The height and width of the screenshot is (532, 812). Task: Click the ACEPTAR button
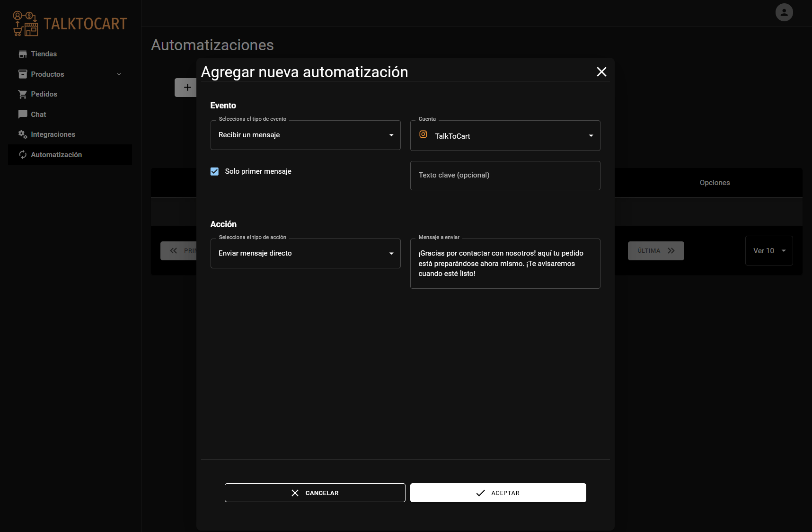498,493
